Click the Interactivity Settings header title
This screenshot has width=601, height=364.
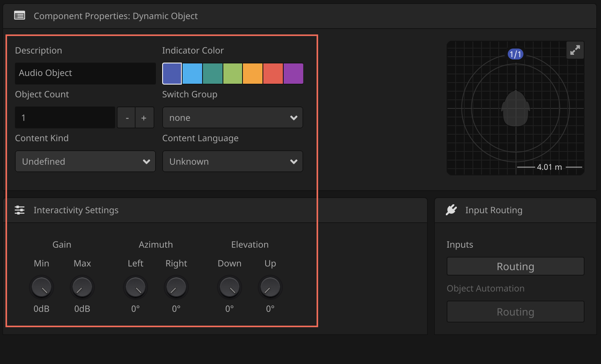coord(76,210)
